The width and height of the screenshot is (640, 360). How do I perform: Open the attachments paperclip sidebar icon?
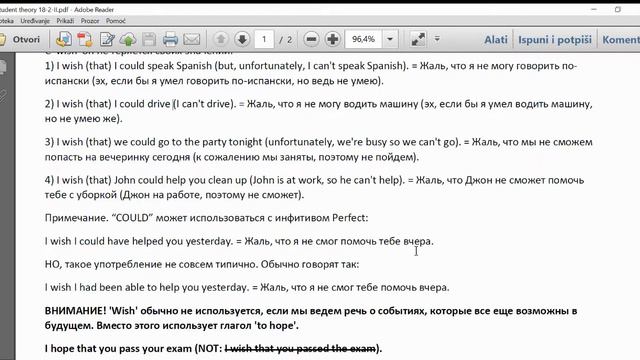pos(3,96)
